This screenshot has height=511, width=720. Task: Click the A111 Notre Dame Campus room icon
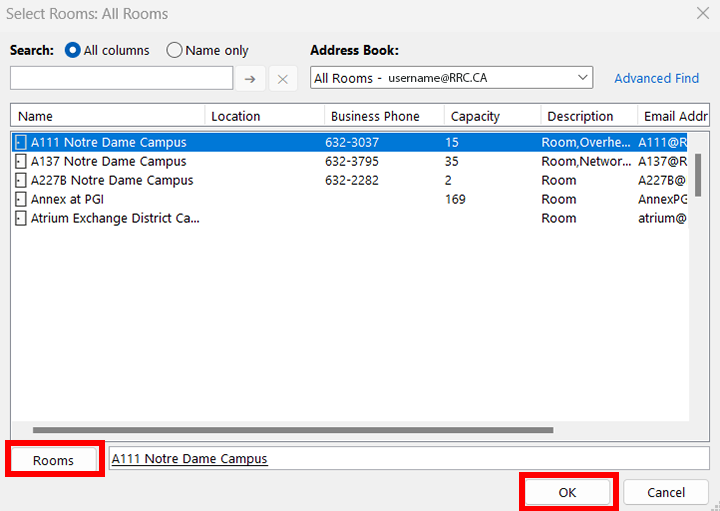click(21, 143)
